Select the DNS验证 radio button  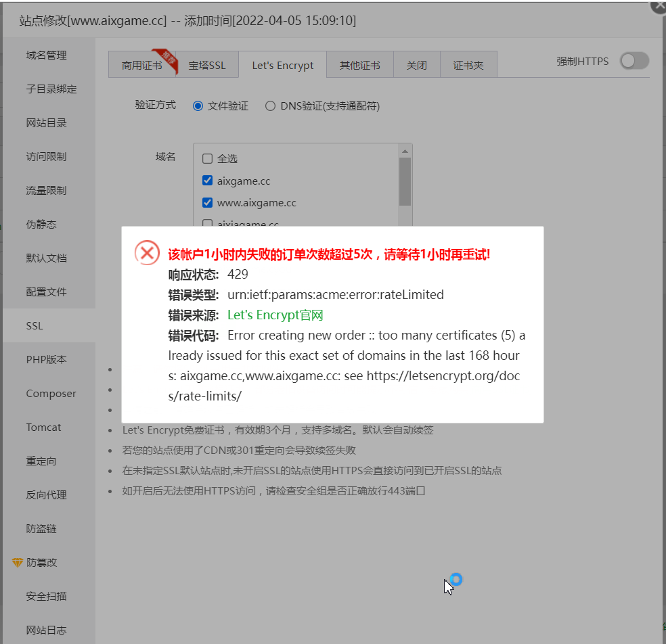[x=270, y=106]
